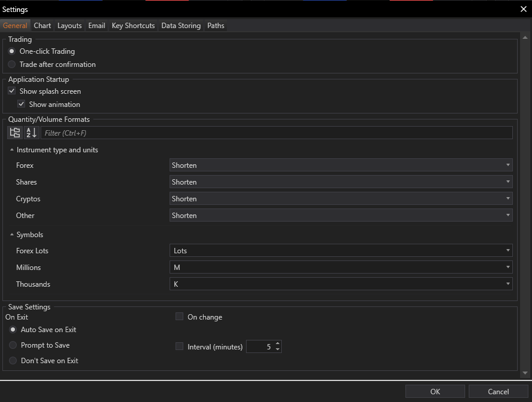Viewport: 532px width, 402px height.
Task: Increase the interval minutes spinner value
Action: (278, 344)
